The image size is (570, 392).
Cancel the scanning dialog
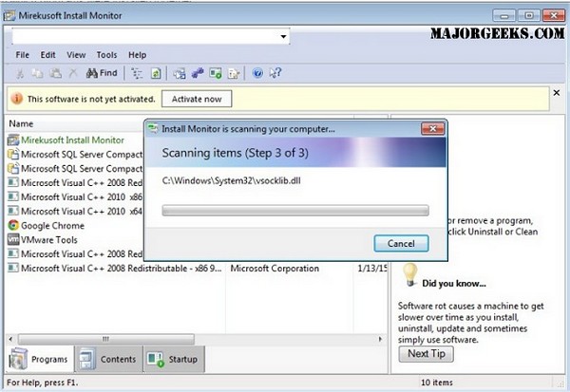pos(401,243)
